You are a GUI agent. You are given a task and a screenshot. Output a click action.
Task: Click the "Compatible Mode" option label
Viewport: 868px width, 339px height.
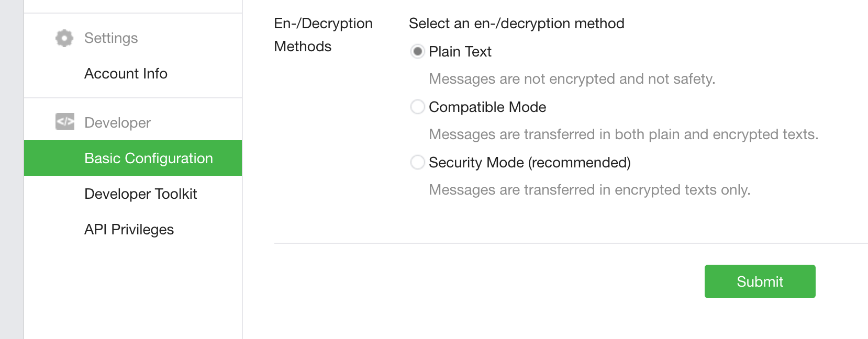tap(487, 107)
